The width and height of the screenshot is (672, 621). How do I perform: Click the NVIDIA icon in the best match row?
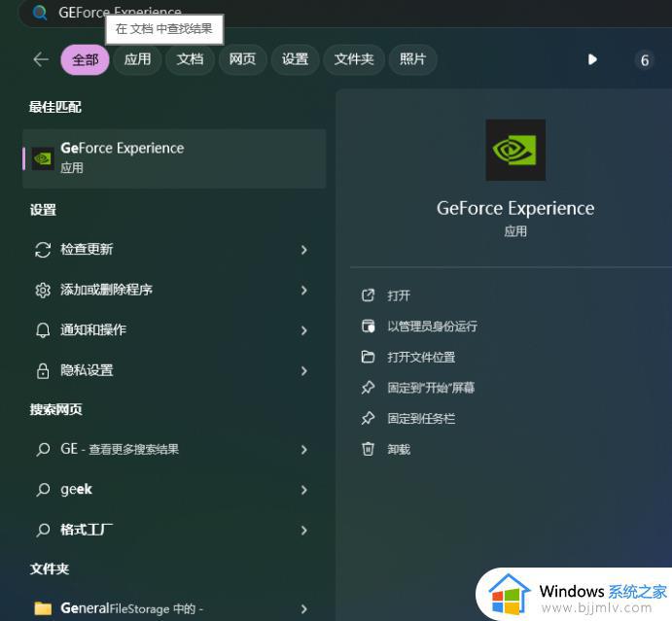[43, 158]
